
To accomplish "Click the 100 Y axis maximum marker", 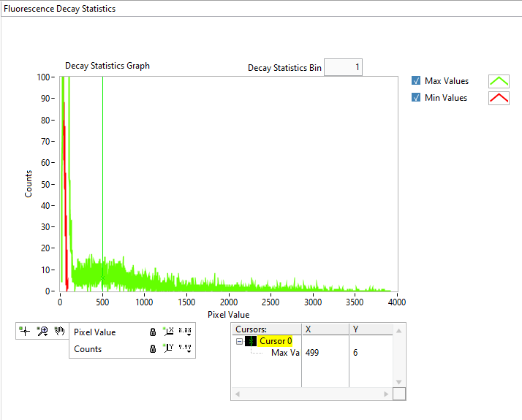I will pos(43,77).
